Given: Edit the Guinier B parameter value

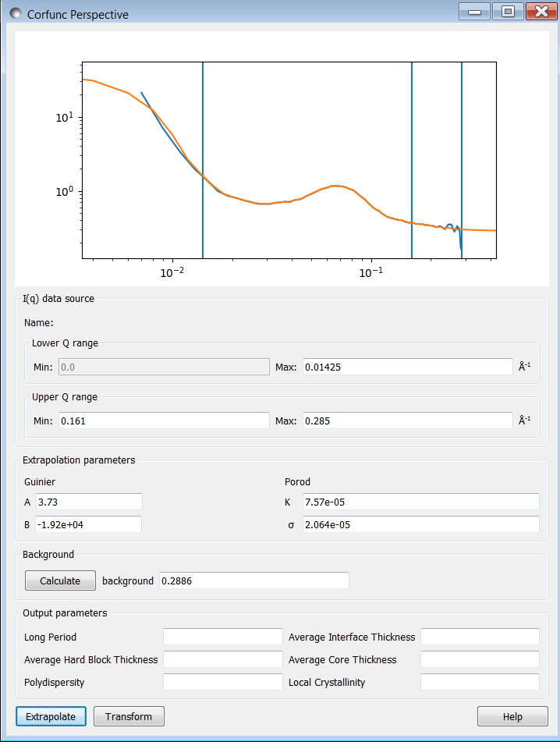Looking at the screenshot, I should coord(88,524).
